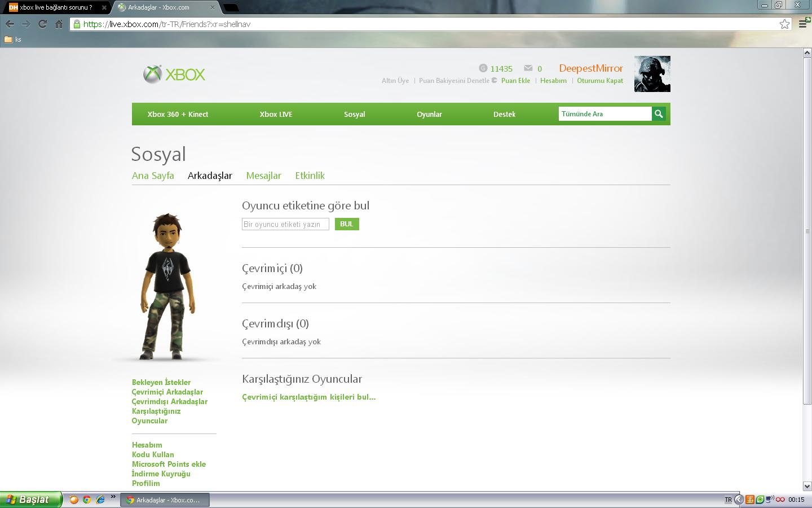Switch to Etkinlik tab

pos(310,176)
